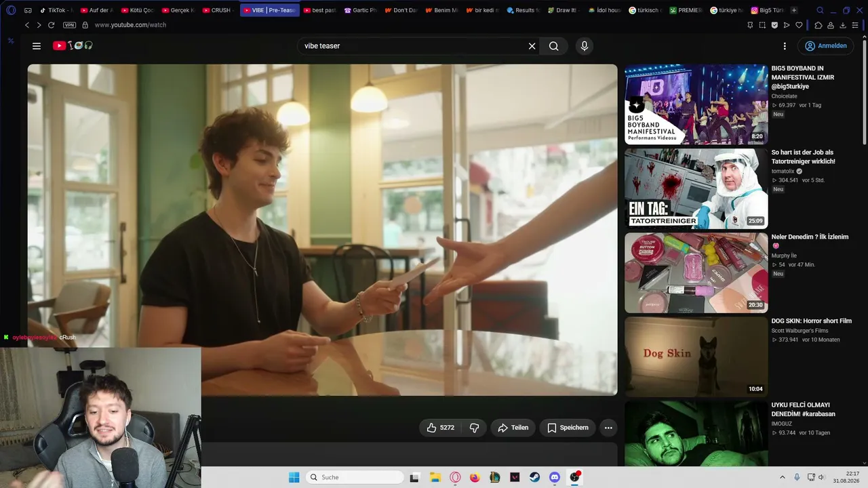The width and height of the screenshot is (868, 488).
Task: Go to the YouTube home logo
Action: tap(73, 45)
